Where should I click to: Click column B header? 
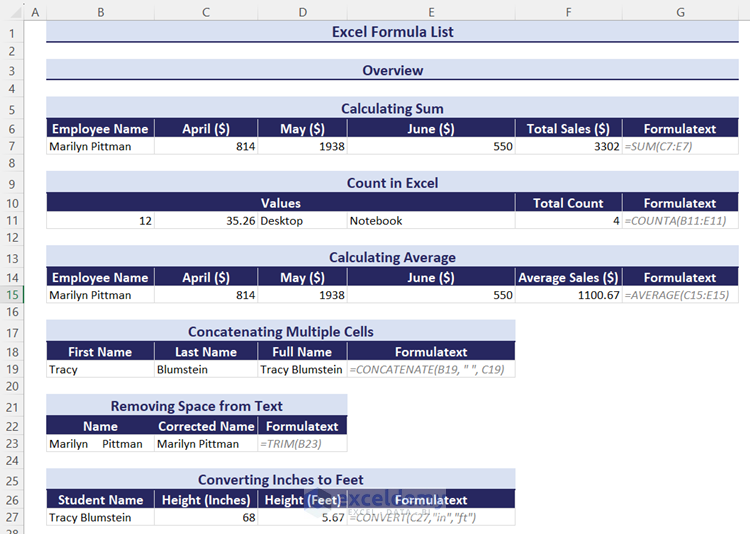click(x=100, y=12)
